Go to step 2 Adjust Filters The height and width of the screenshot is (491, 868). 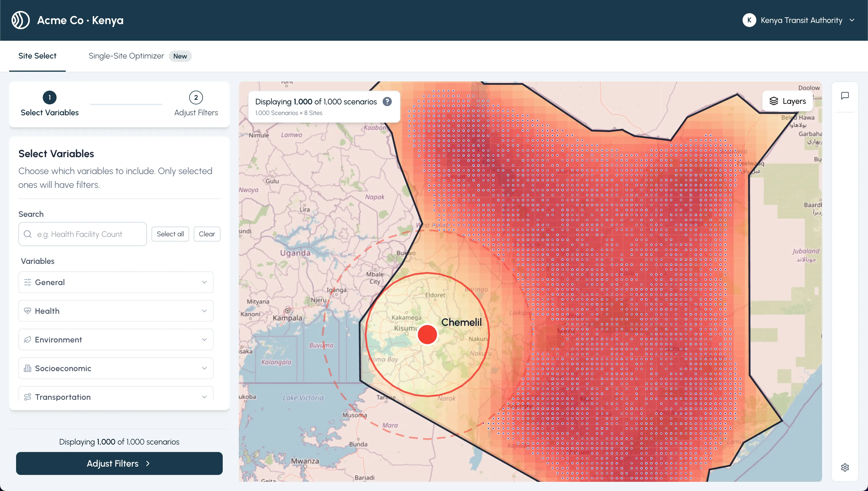point(196,98)
